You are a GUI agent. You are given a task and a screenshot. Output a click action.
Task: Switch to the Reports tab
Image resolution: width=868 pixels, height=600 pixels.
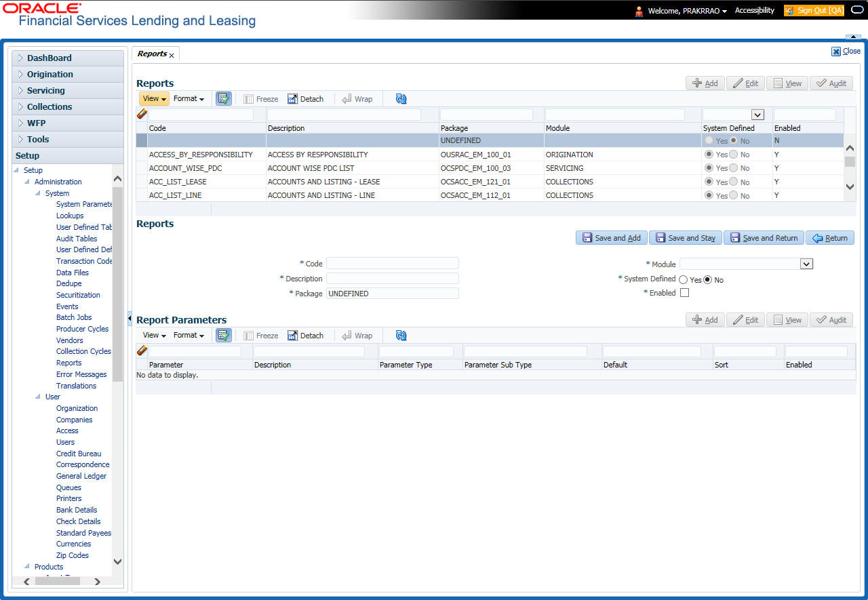point(152,54)
